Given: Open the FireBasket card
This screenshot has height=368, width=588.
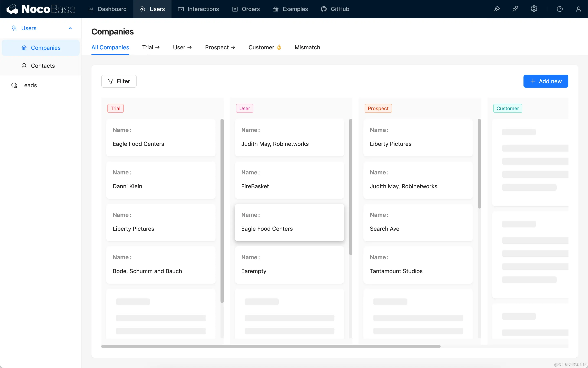Looking at the screenshot, I should [x=289, y=180].
